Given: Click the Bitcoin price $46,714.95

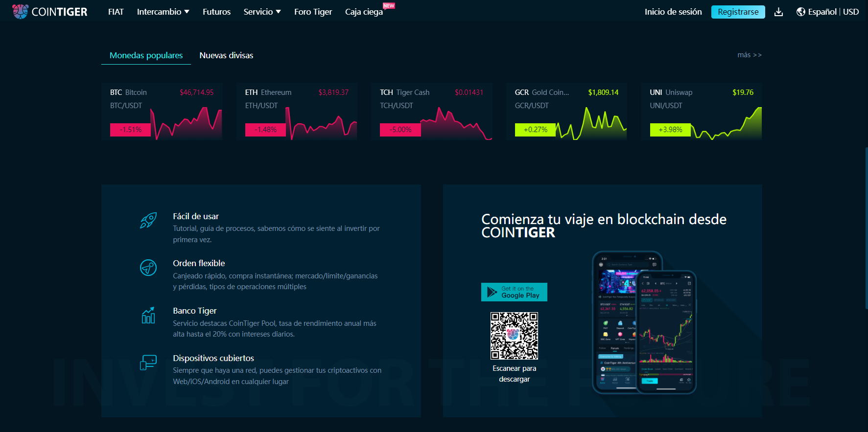Looking at the screenshot, I should point(196,92).
